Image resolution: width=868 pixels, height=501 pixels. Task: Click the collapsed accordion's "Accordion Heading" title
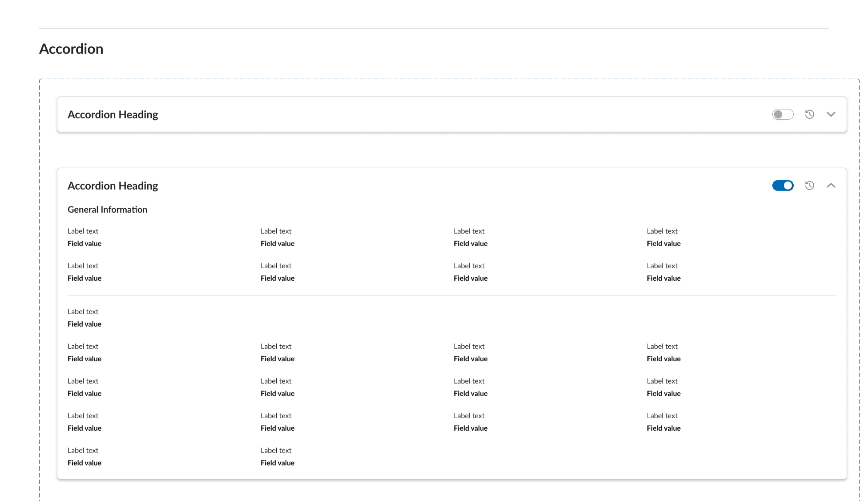click(113, 115)
